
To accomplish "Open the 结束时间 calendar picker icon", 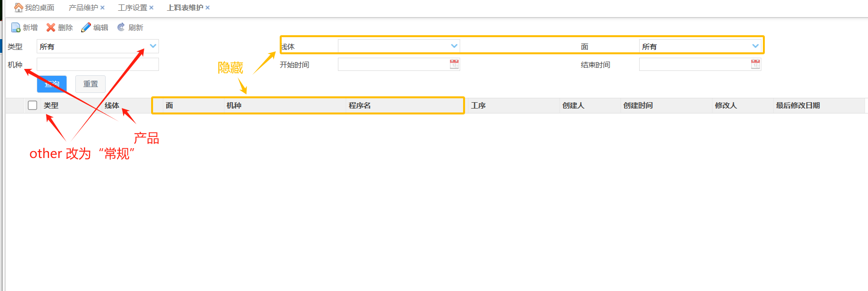I will tap(756, 64).
